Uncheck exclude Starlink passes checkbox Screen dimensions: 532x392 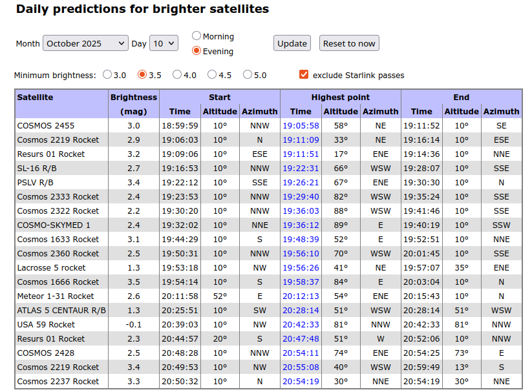[x=304, y=75]
